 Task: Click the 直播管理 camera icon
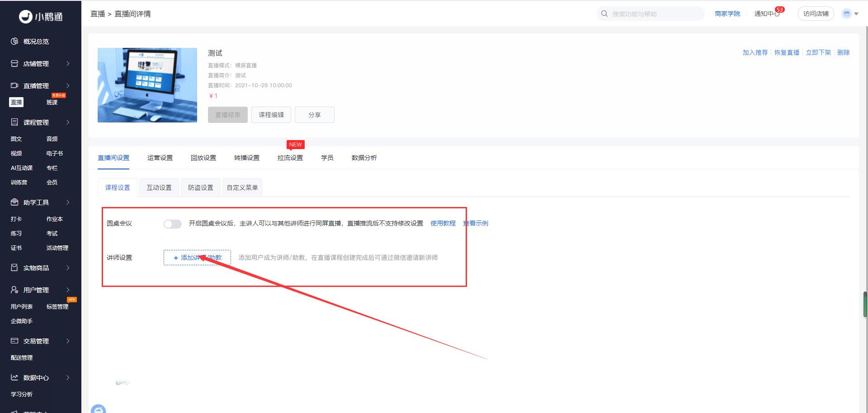[14, 85]
